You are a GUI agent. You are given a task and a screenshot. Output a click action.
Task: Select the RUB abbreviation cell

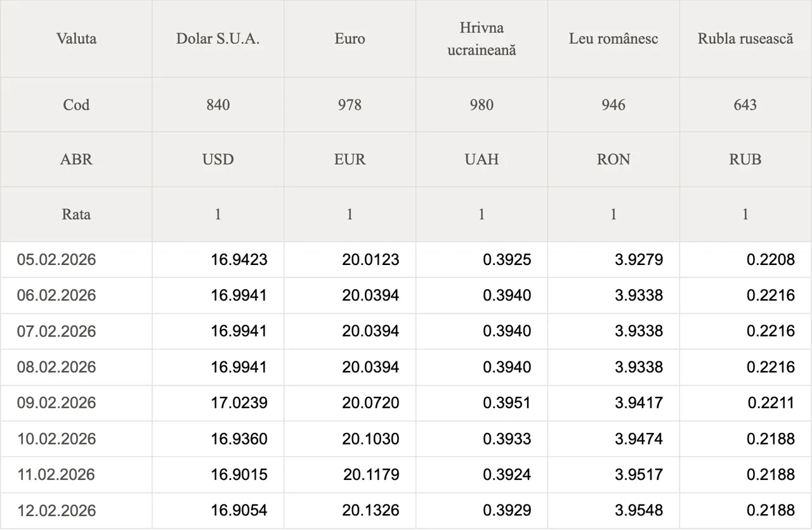click(745, 159)
